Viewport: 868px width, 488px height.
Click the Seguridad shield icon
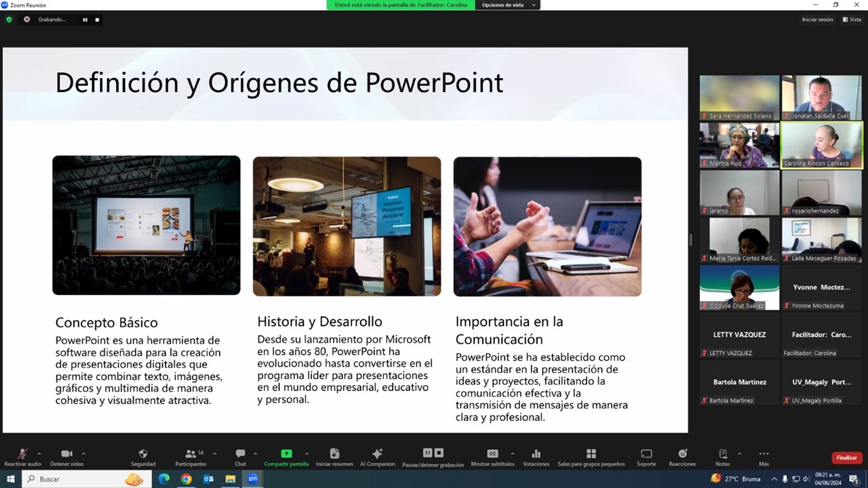143,454
